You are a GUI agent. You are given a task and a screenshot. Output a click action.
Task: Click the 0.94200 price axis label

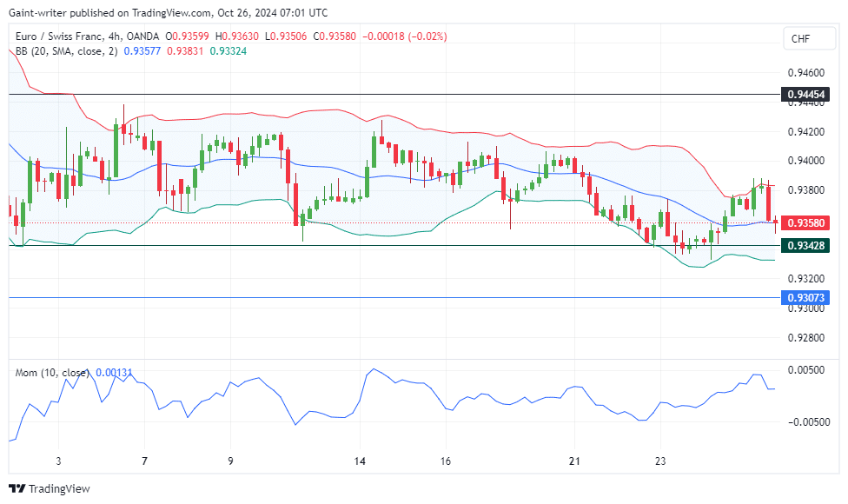(805, 131)
